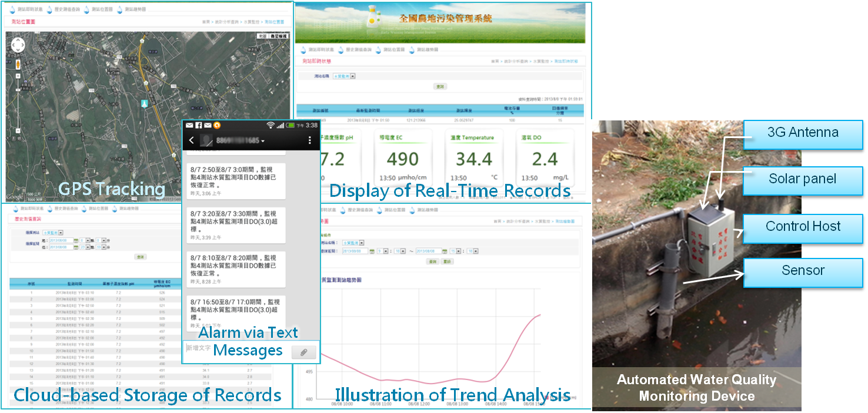Viewport: 868px width, 413px height.
Task: Click the first mail notification icon on phone
Action: [189, 125]
